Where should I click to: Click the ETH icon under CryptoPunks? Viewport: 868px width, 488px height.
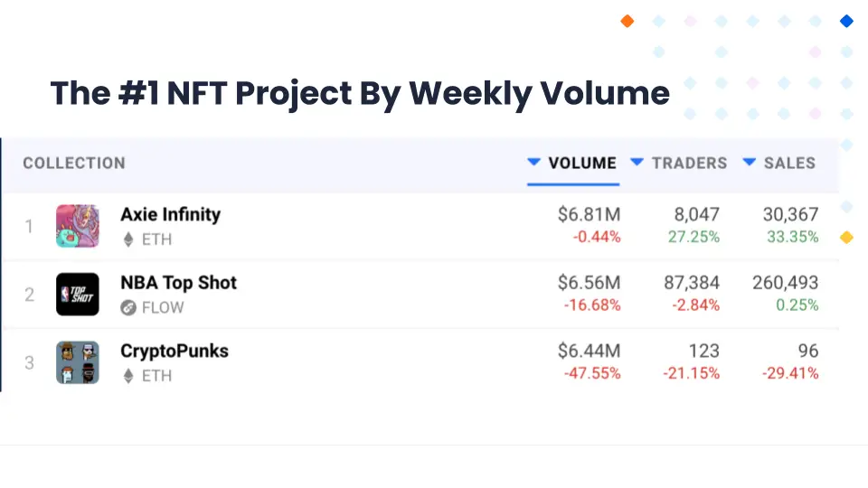point(128,375)
